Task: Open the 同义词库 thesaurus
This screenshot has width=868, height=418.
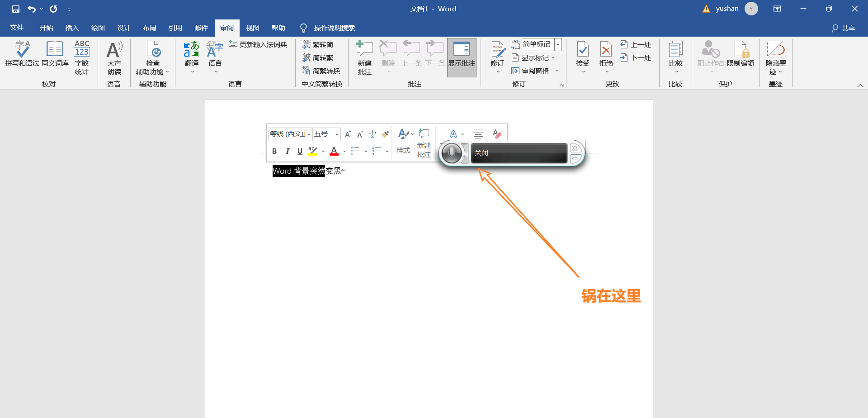Action: (x=55, y=53)
